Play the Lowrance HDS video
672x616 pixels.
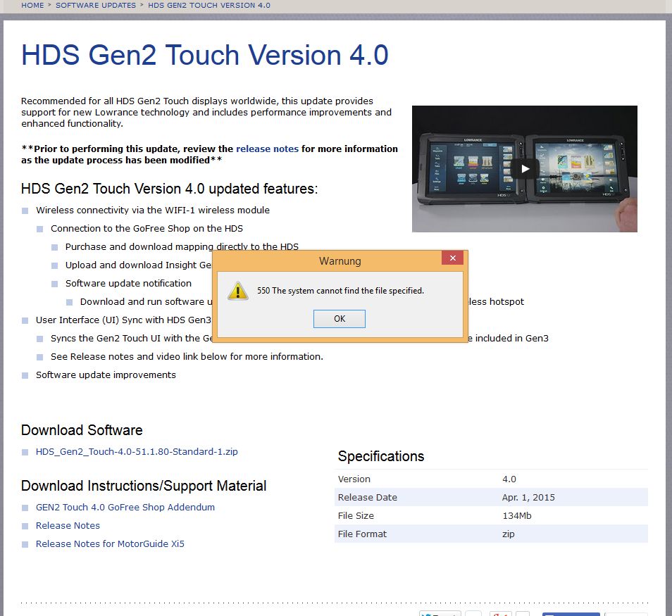tap(524, 168)
